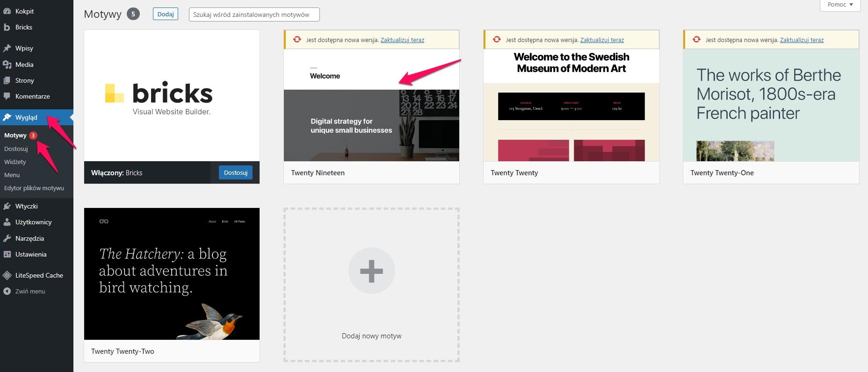Viewport: 868px width, 372px height.
Task: Click the Komentarze comment bubble icon
Action: point(7,96)
